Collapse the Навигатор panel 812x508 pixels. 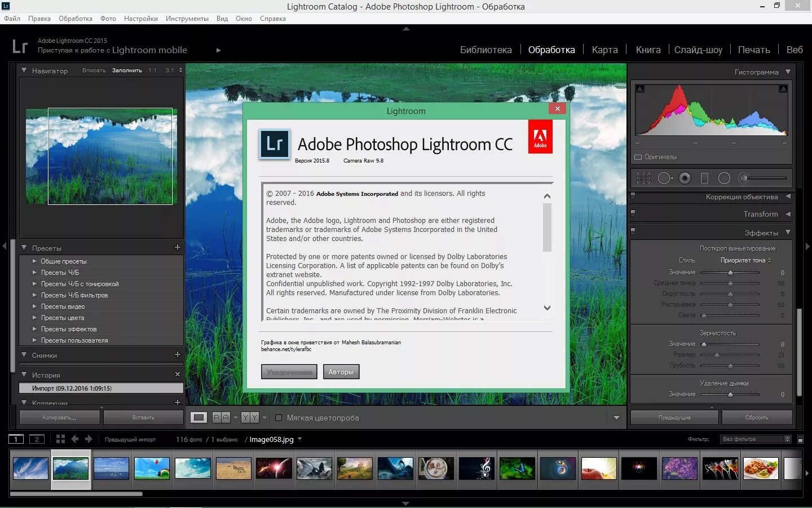24,71
